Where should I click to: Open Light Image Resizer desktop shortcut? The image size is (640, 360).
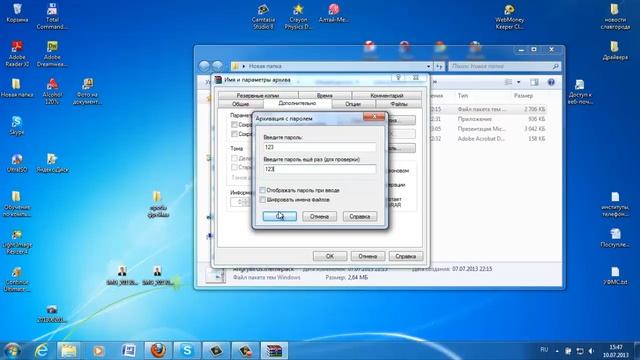point(17,242)
